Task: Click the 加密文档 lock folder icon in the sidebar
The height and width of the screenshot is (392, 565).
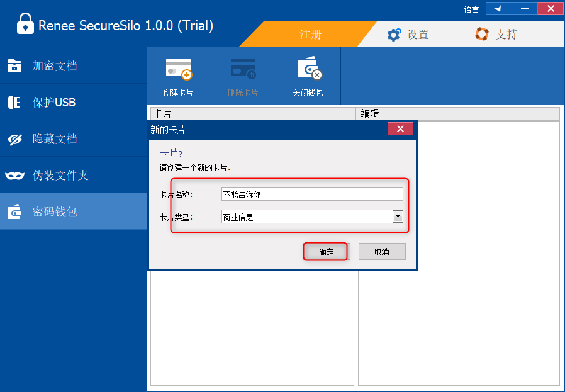Action: (x=14, y=65)
